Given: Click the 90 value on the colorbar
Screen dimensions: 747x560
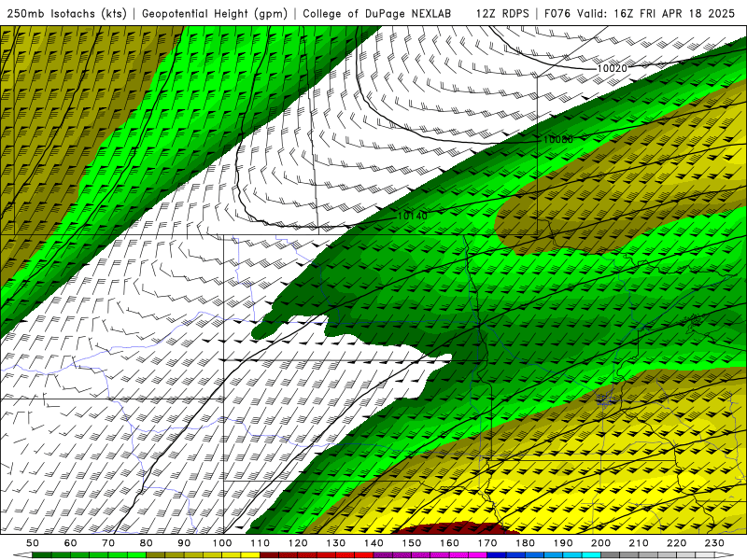Looking at the screenshot, I should [x=184, y=543].
